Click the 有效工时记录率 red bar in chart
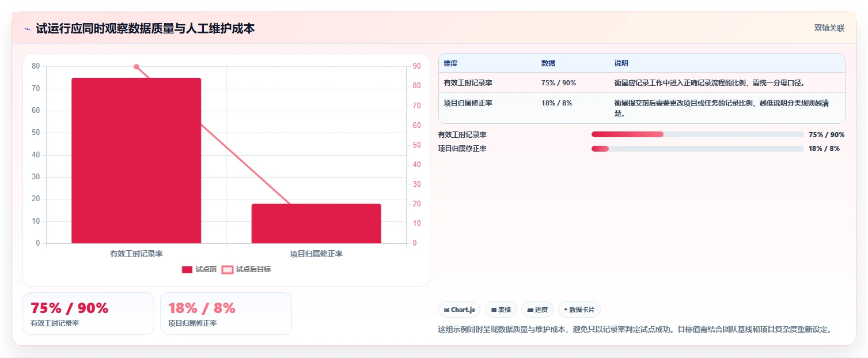Image resolution: width=868 pixels, height=358 pixels. coord(137,160)
